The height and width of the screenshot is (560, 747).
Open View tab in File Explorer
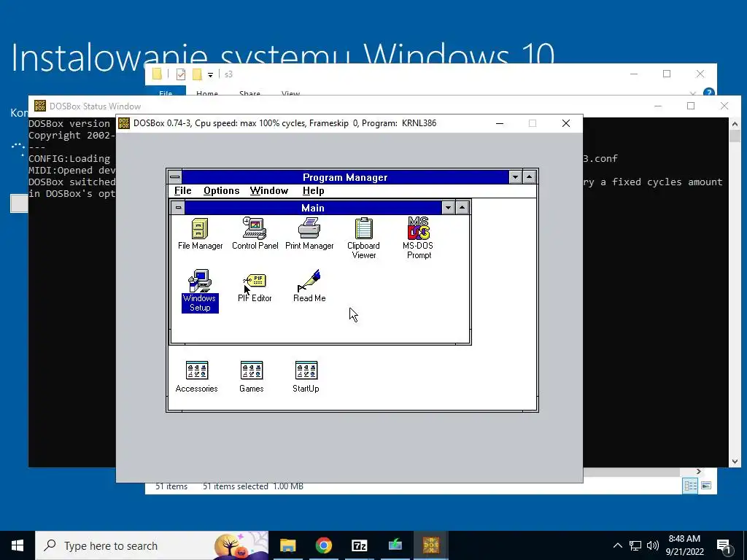point(290,93)
